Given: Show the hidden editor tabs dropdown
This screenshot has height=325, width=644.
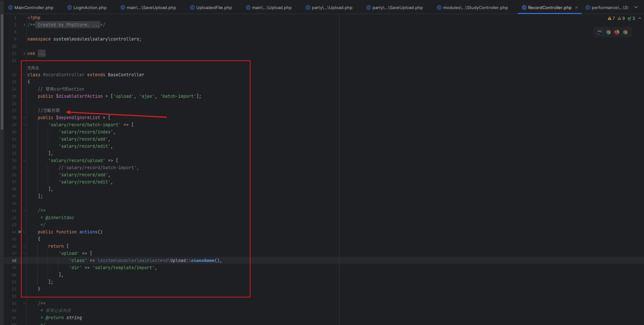Looking at the screenshot, I should click(636, 8).
